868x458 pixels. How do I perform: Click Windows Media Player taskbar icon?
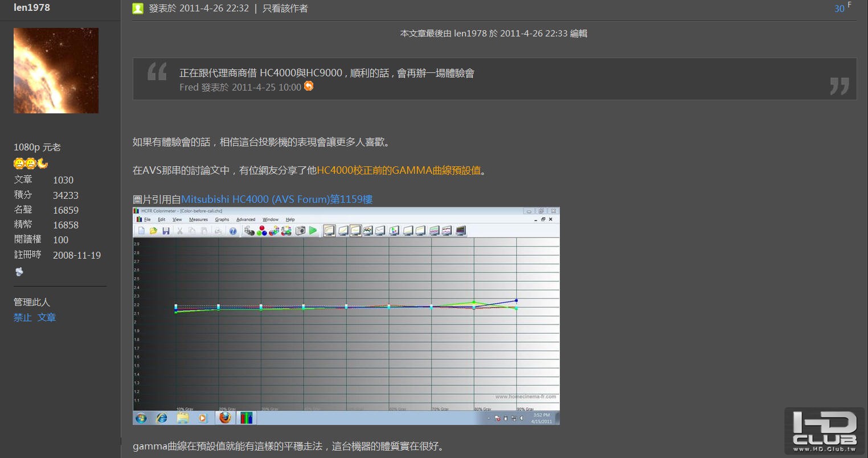pos(203,418)
